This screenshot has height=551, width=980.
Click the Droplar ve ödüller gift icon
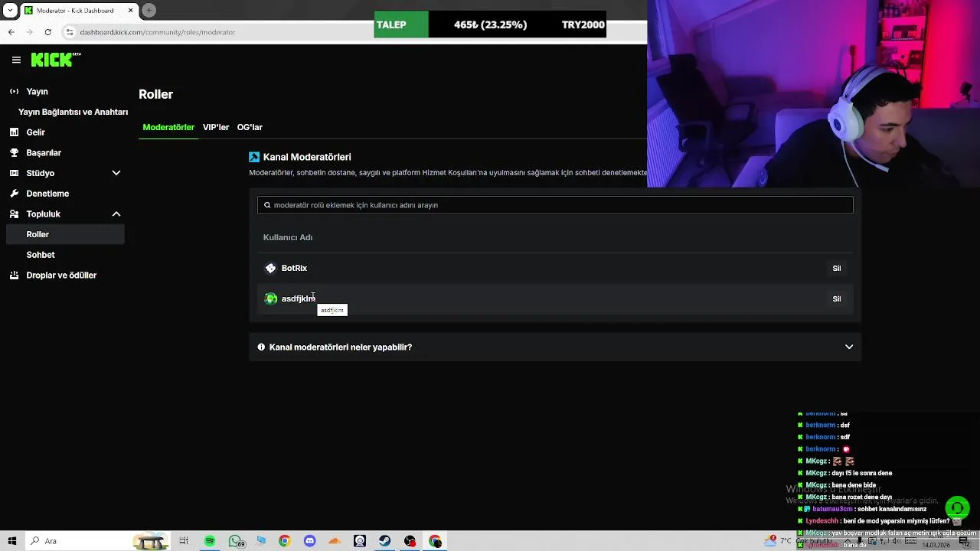tap(14, 275)
